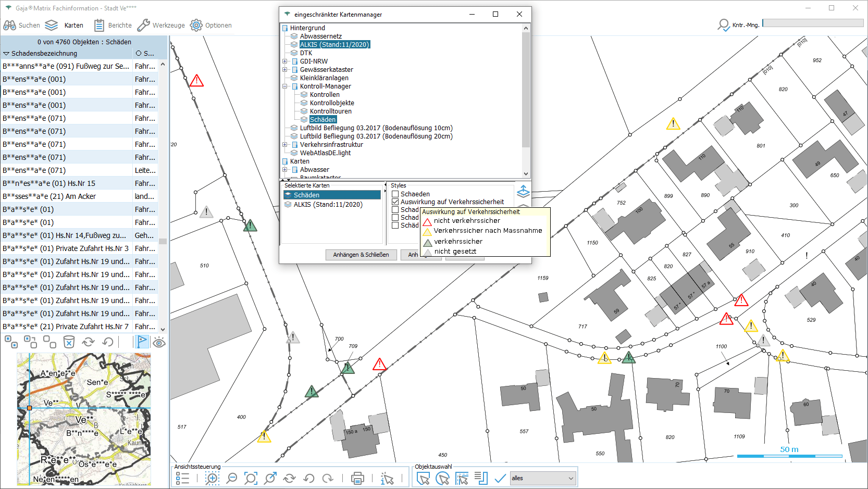Click the printer icon in view toolbar

tap(357, 478)
